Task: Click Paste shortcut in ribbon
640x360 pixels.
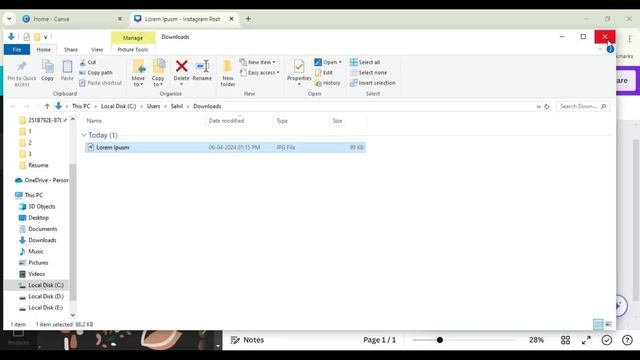Action: 100,83
